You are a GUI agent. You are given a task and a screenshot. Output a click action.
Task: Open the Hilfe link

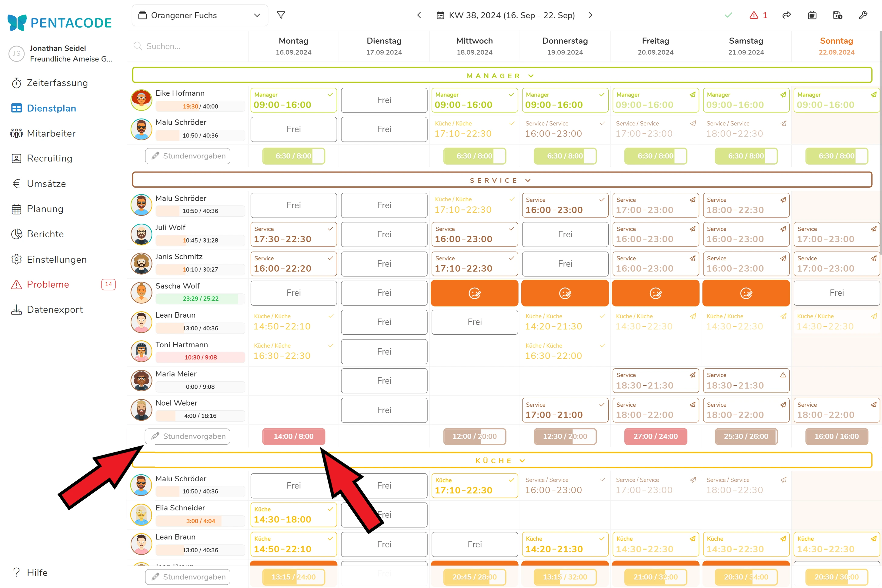coord(37,572)
